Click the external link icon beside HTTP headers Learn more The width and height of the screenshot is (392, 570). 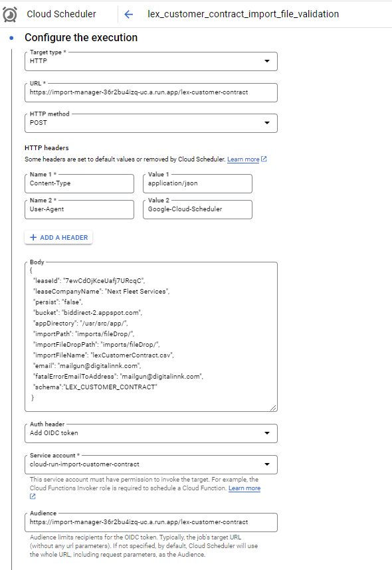(x=264, y=159)
